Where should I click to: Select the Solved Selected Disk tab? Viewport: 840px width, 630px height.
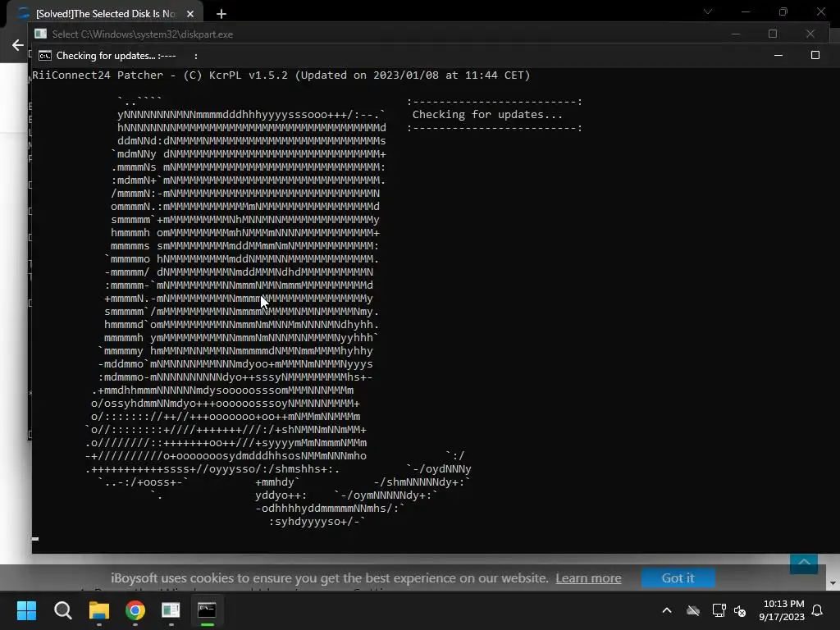(x=106, y=14)
